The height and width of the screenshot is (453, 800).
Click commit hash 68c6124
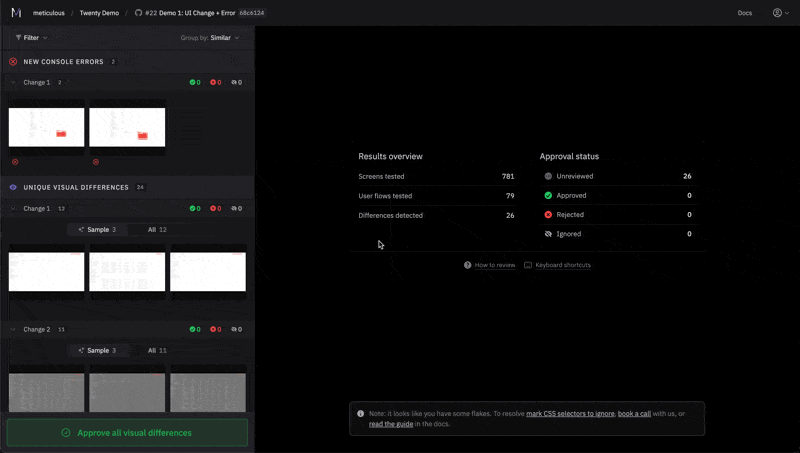(252, 13)
